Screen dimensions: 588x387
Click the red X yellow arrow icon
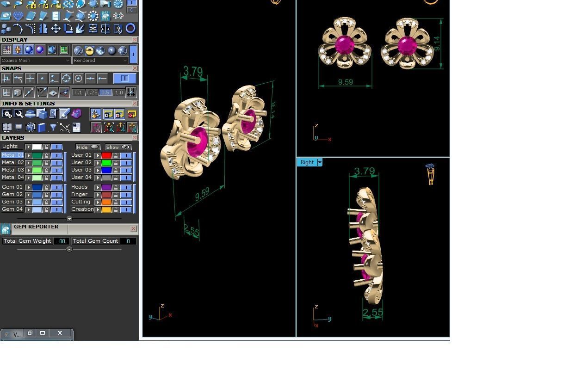[132, 114]
